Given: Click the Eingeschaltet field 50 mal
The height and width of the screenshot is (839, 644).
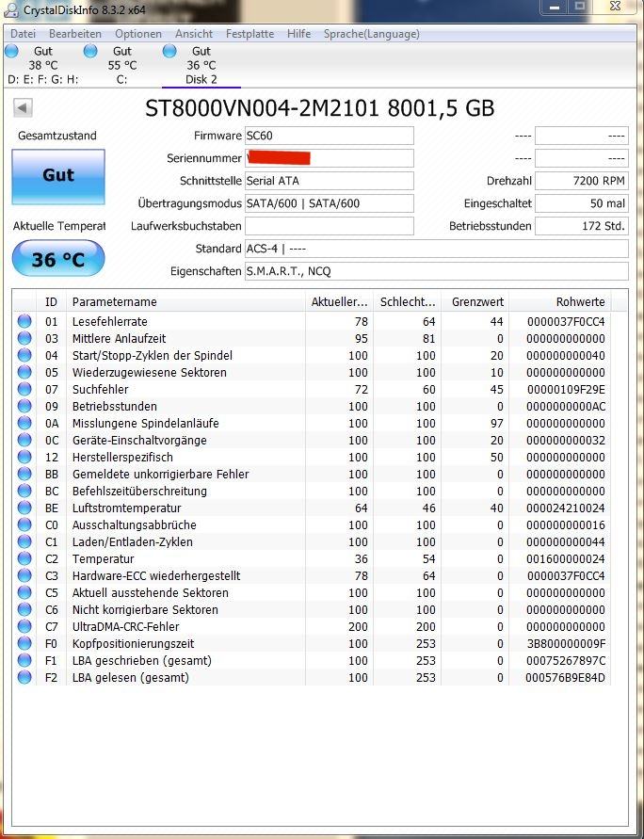Looking at the screenshot, I should click(582, 203).
